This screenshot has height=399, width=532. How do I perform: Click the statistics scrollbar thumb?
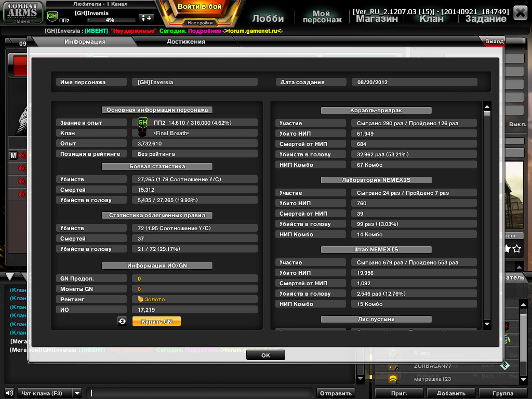[487, 114]
